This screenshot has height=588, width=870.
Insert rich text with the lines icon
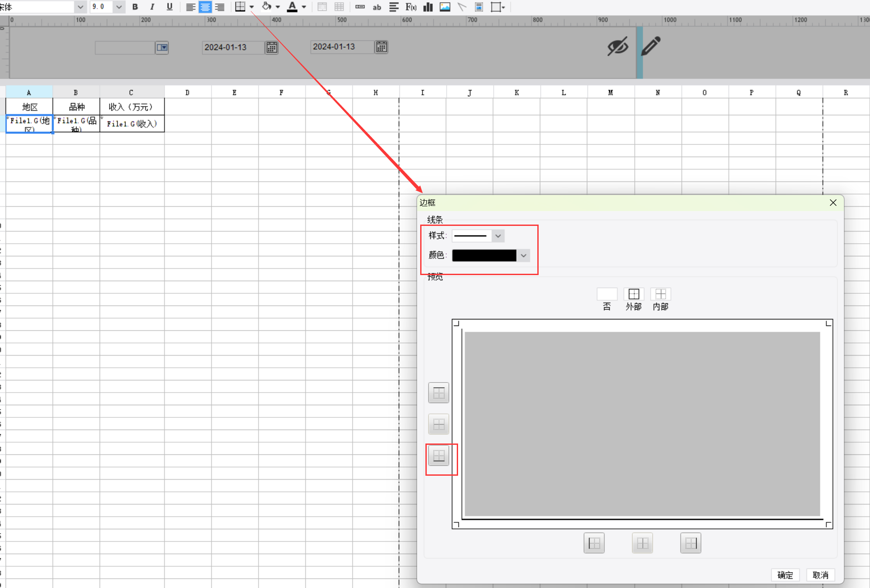394,7
